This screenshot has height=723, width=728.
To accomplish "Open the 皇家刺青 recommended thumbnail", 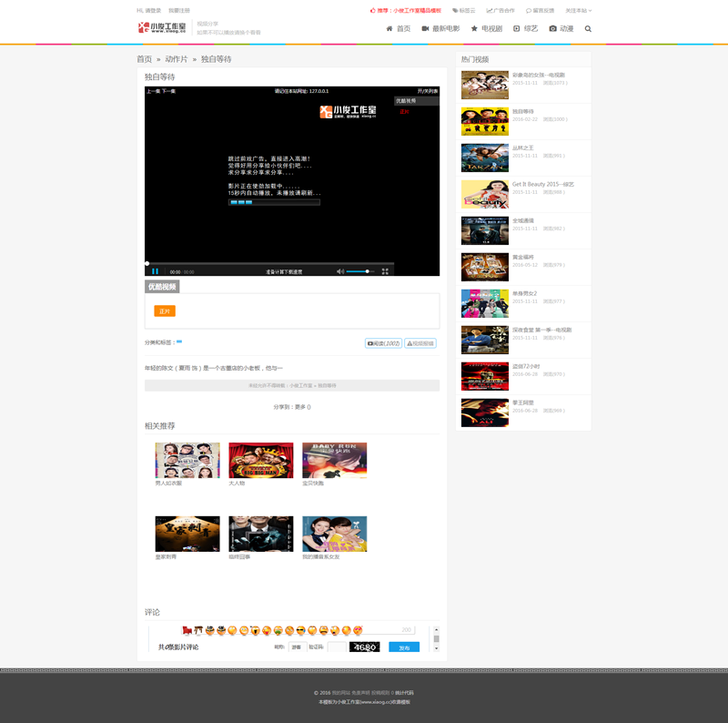I will (x=187, y=534).
